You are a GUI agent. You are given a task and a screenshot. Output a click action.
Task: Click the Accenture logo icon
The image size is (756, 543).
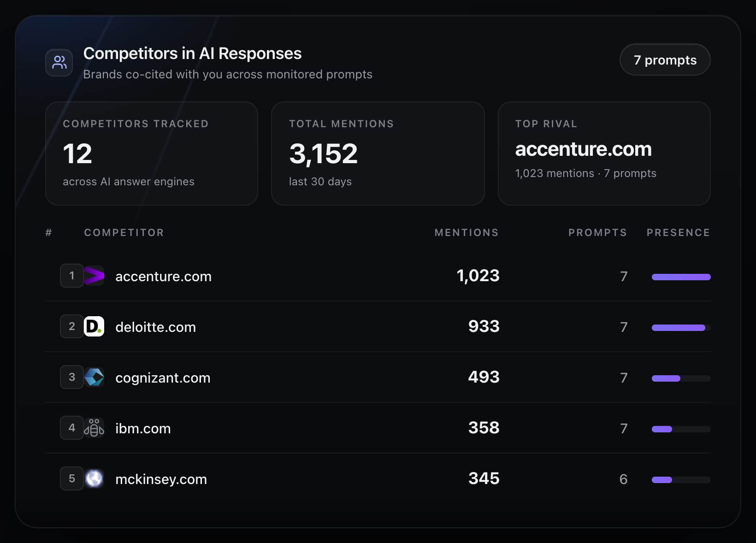pyautogui.click(x=94, y=276)
